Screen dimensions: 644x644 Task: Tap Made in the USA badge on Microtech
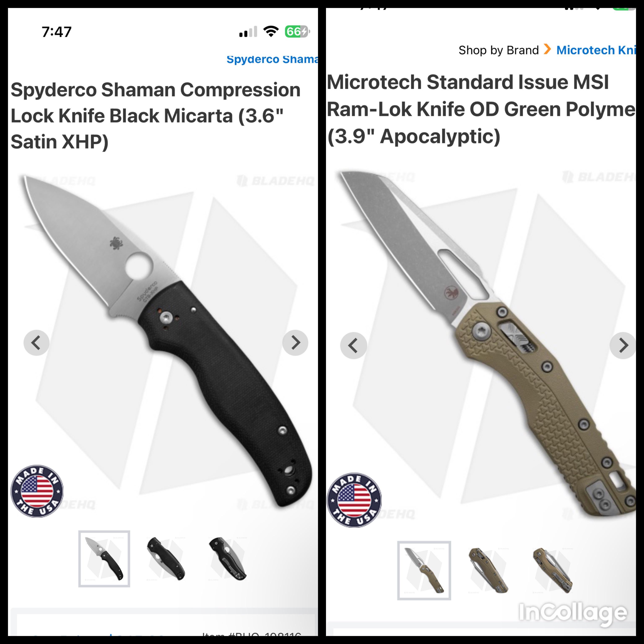(x=354, y=500)
